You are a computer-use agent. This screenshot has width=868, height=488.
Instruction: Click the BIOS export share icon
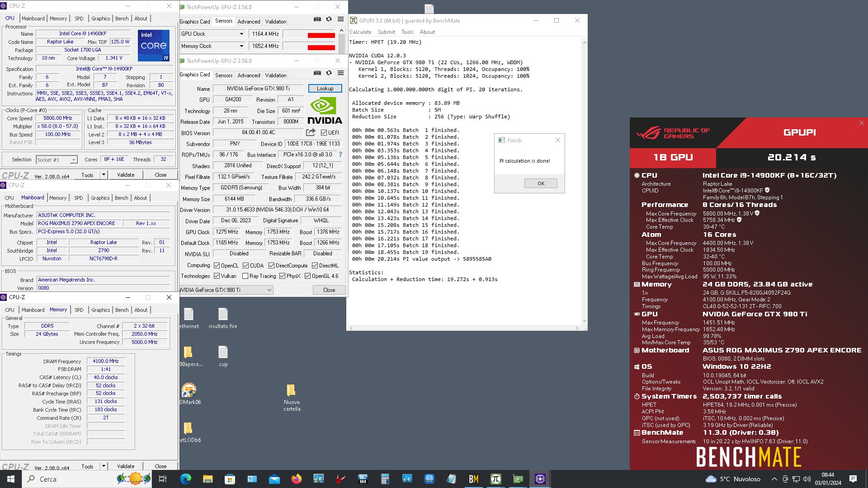(311, 132)
